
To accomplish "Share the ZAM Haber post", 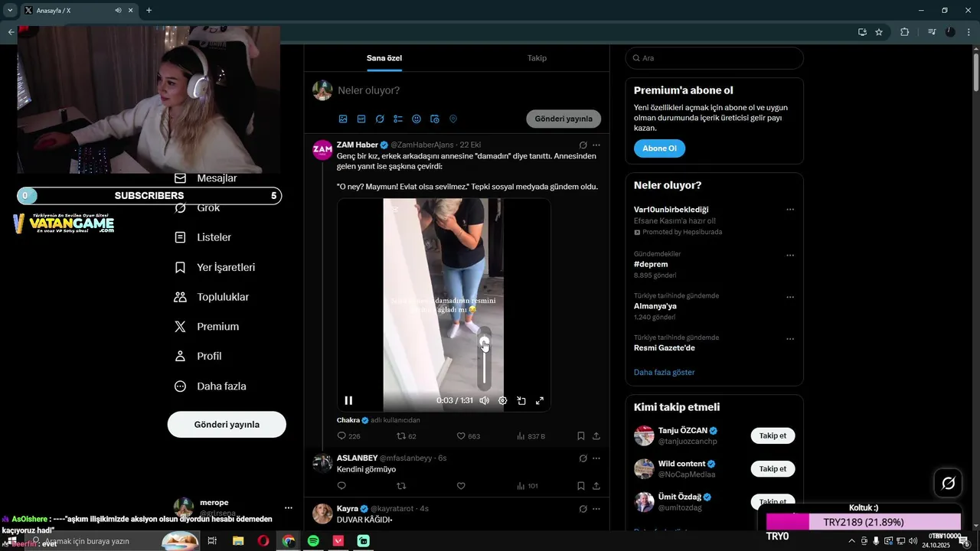I will point(596,436).
